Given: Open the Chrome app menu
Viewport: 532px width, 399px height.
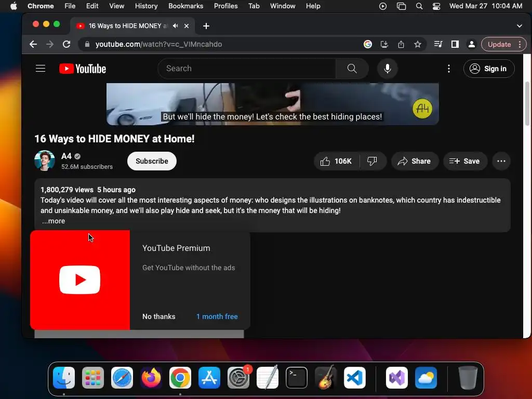Looking at the screenshot, I should click(41, 6).
